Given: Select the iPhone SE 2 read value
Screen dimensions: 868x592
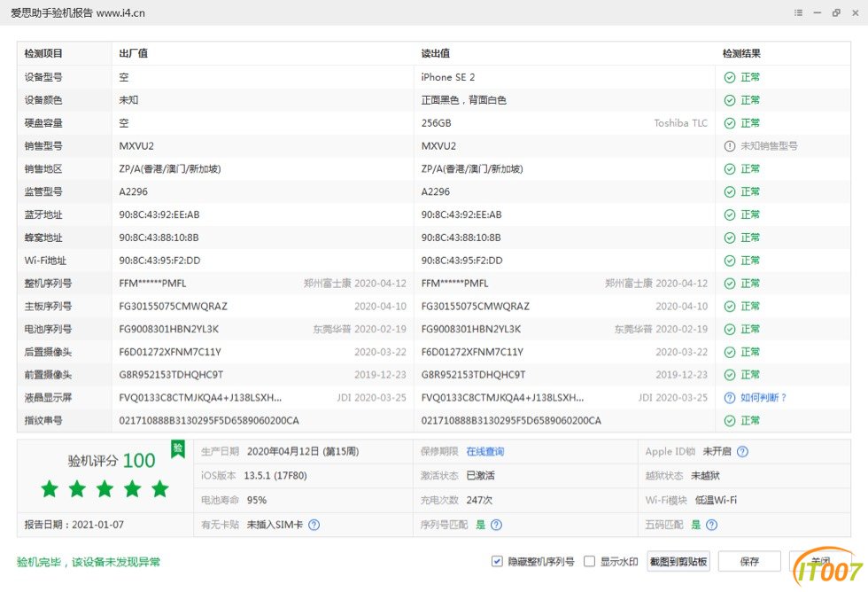Looking at the screenshot, I should 448,77.
